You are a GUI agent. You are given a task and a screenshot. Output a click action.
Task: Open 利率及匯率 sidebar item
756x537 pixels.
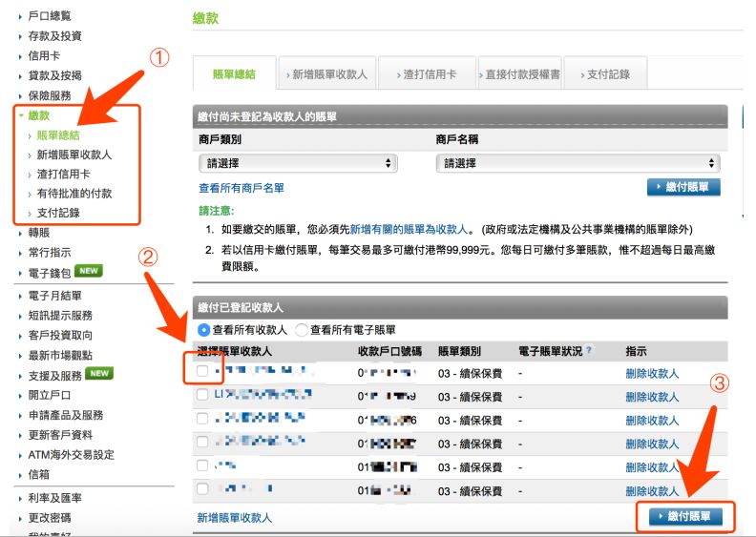click(x=54, y=498)
